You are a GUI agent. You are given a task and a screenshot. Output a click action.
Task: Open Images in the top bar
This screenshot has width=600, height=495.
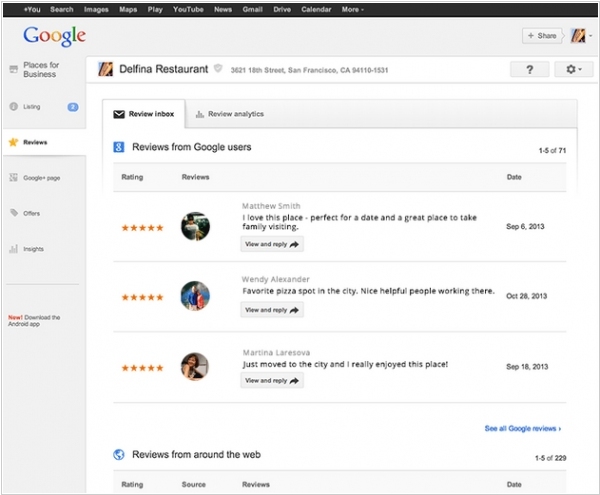(x=96, y=10)
